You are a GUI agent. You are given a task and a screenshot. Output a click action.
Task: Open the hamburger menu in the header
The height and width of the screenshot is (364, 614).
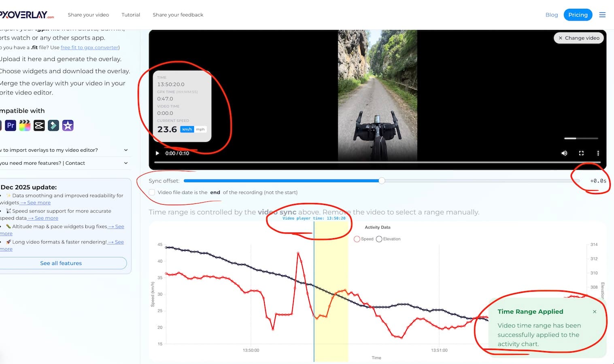point(602,15)
